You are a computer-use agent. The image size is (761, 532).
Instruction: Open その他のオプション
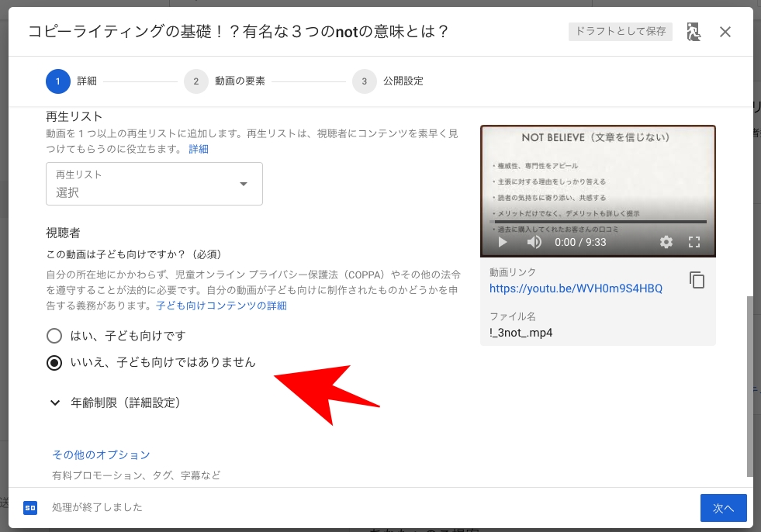(x=101, y=456)
